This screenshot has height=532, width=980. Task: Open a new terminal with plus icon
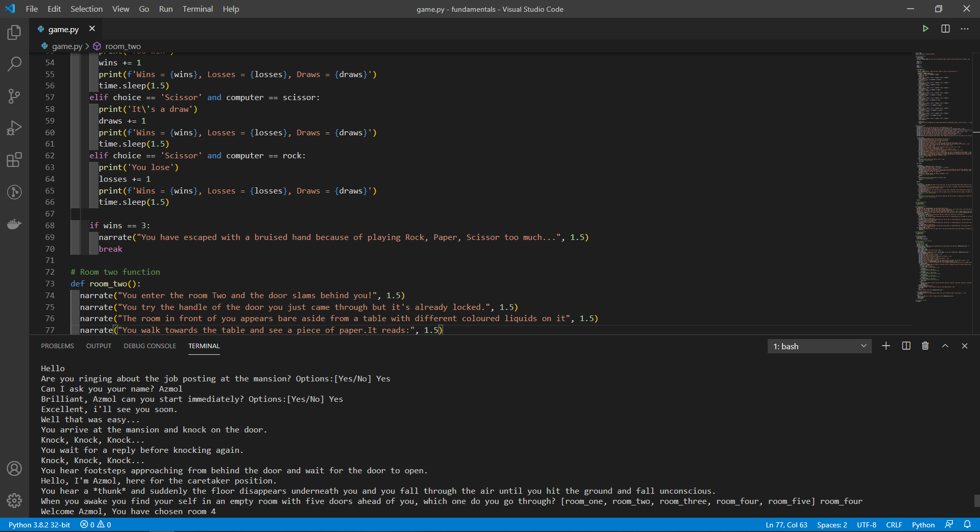(886, 346)
